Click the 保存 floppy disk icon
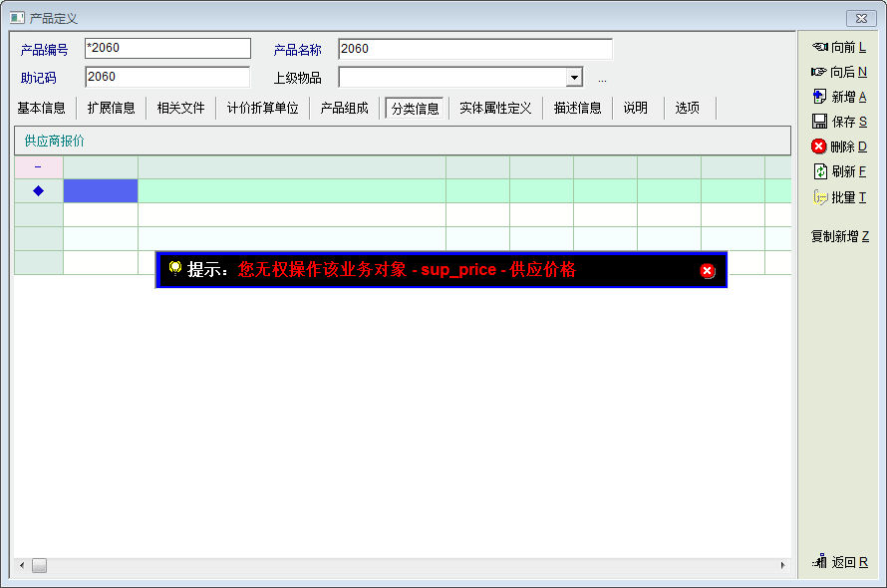This screenshot has width=887, height=588. (x=819, y=122)
